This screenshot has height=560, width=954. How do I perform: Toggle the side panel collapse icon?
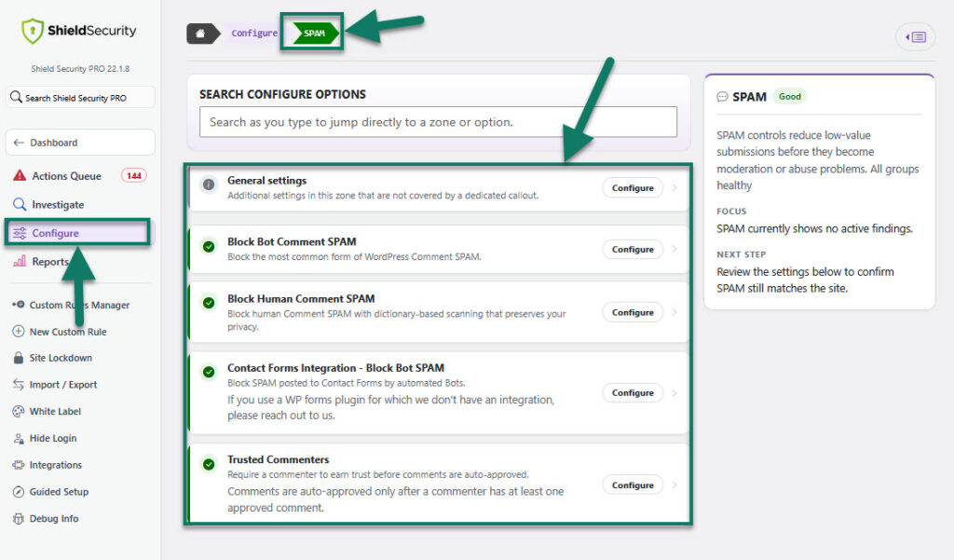(916, 37)
